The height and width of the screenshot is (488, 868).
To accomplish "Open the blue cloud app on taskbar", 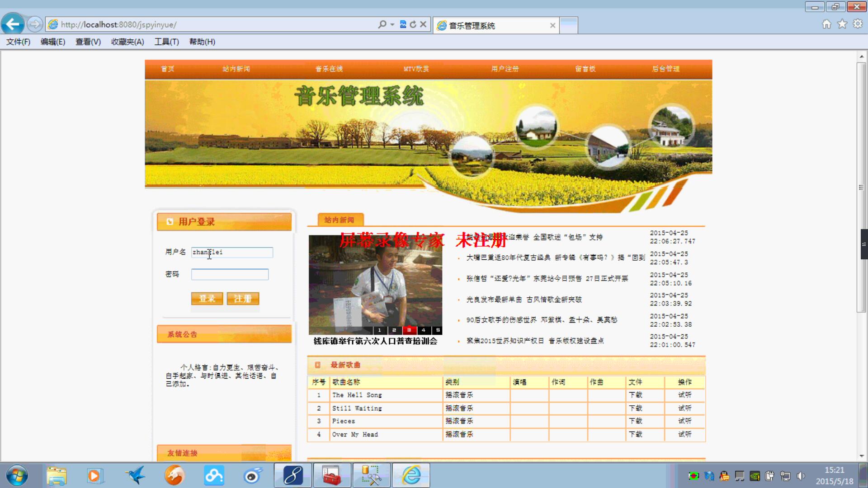I will [214, 476].
